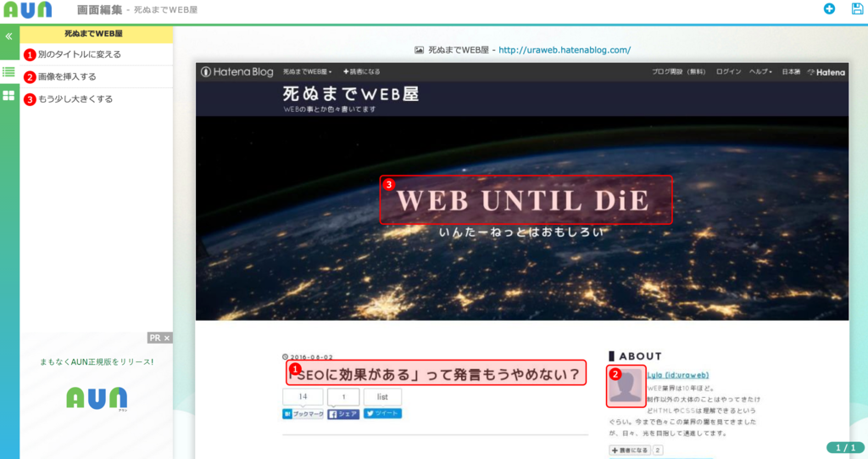Open the ヘルプ dropdown menu

pyautogui.click(x=760, y=72)
